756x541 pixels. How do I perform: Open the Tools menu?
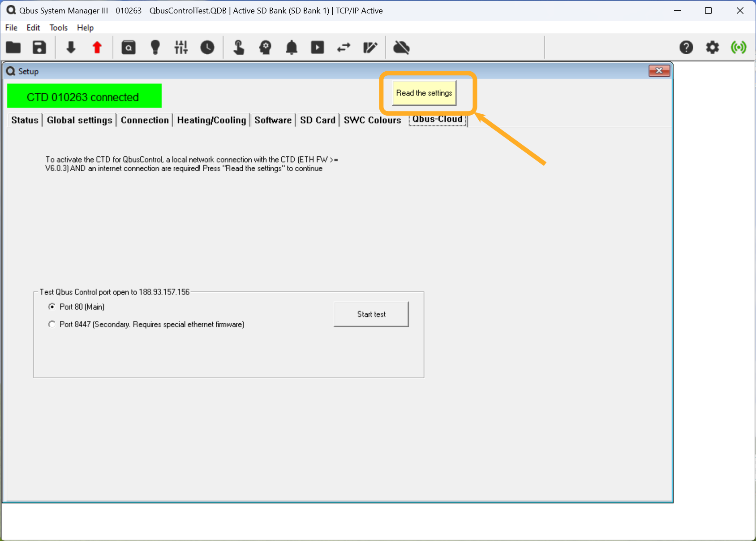pos(59,27)
